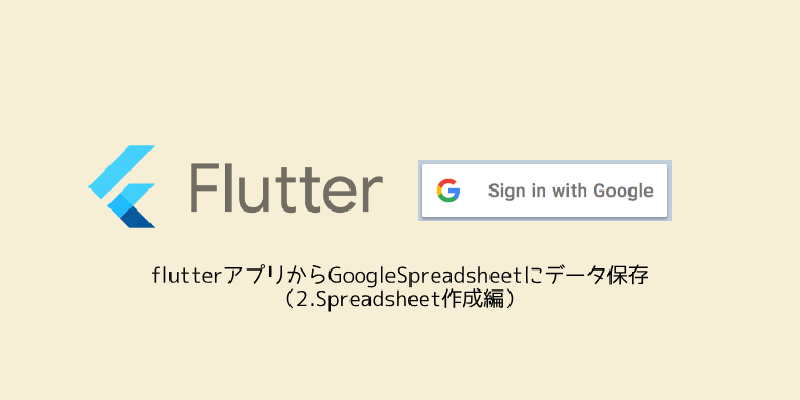Image resolution: width=800 pixels, height=400 pixels.
Task: Click the blue Flutter logo icon
Action: click(x=123, y=187)
